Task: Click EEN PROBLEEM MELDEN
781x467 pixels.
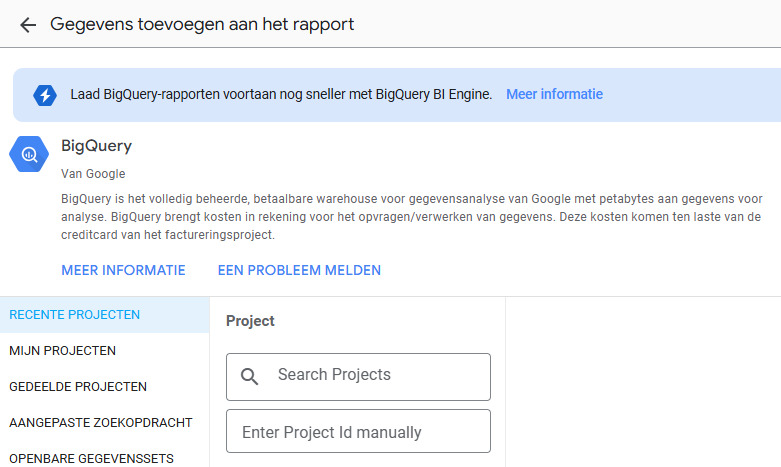Action: point(299,270)
